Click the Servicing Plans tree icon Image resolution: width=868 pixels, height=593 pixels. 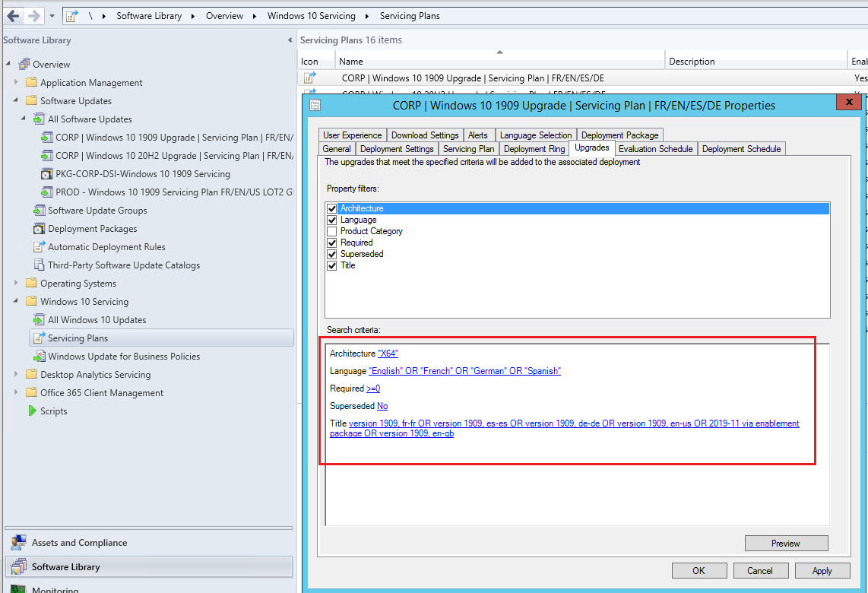pos(40,338)
